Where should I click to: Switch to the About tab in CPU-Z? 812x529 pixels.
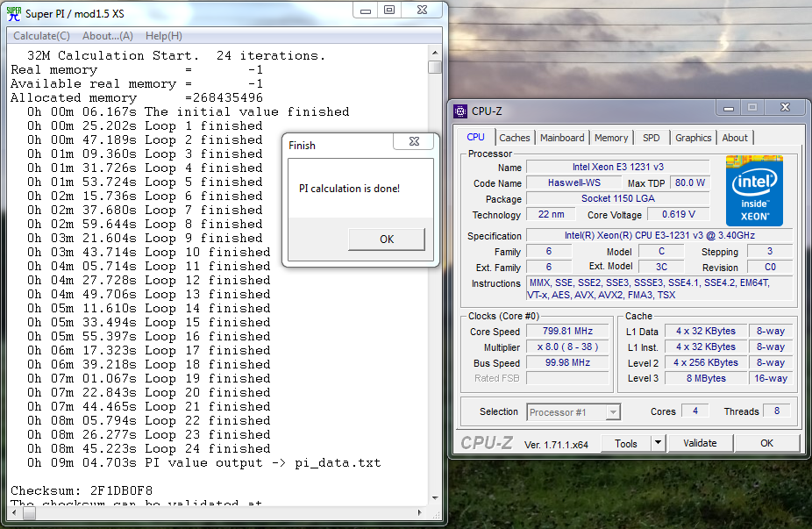(735, 138)
